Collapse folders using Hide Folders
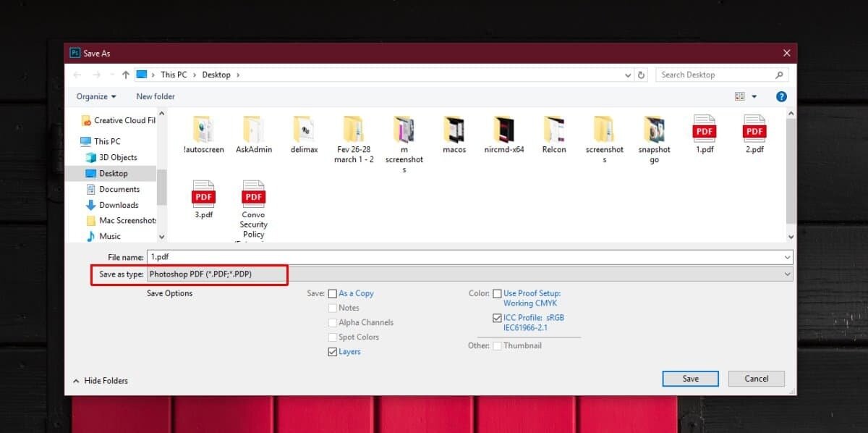This screenshot has height=433, width=868. (101, 380)
